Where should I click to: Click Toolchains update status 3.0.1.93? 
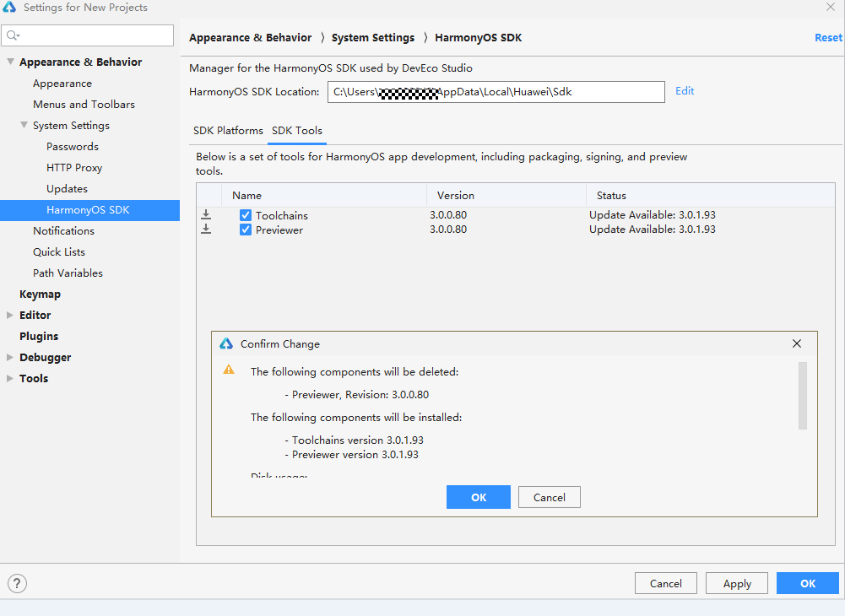click(652, 215)
